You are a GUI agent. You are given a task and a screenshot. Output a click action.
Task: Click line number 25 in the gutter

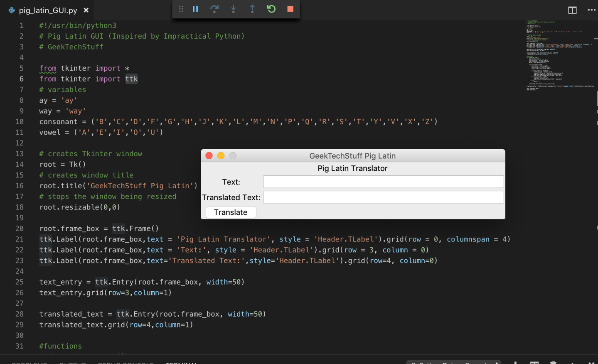[20, 282]
